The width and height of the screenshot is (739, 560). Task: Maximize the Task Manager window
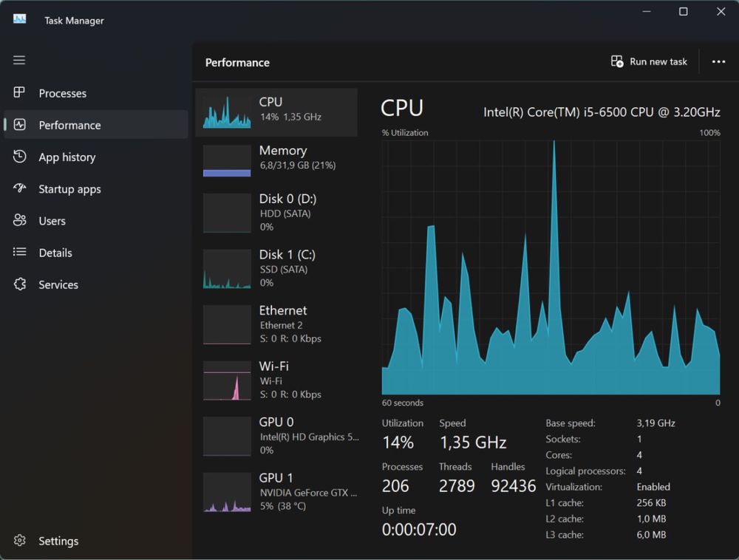684,12
